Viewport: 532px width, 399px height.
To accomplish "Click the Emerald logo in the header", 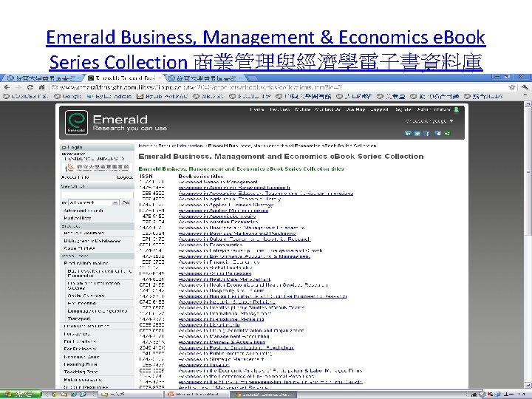I will pyautogui.click(x=76, y=122).
